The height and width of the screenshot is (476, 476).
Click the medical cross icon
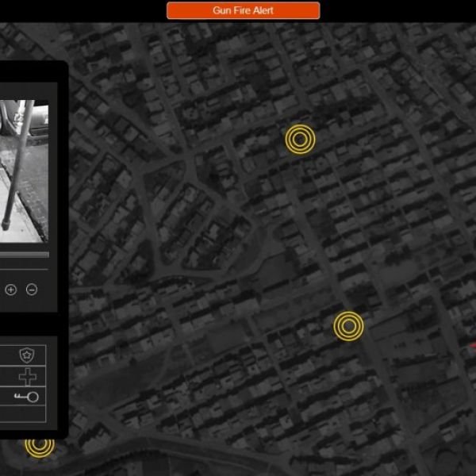(29, 376)
